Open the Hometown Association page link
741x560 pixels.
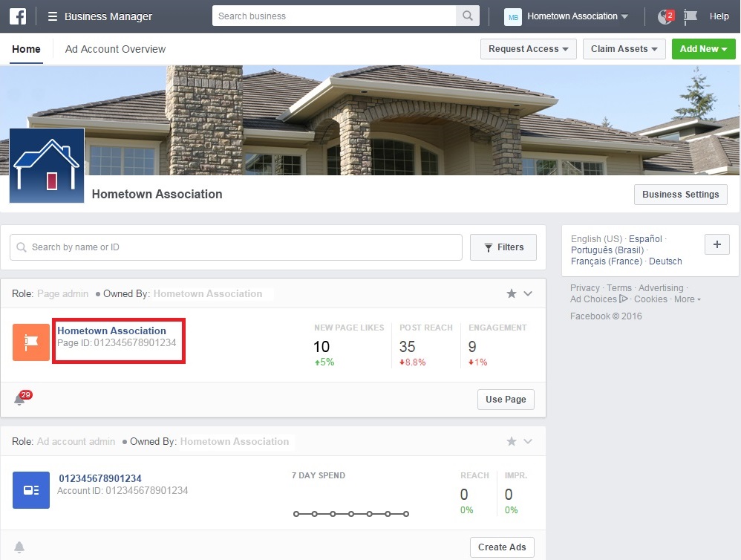(111, 331)
